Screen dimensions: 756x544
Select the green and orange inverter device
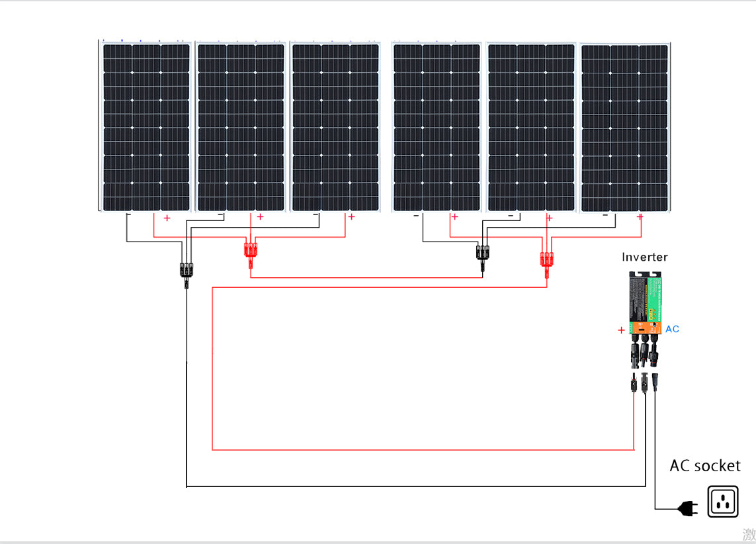tap(644, 304)
